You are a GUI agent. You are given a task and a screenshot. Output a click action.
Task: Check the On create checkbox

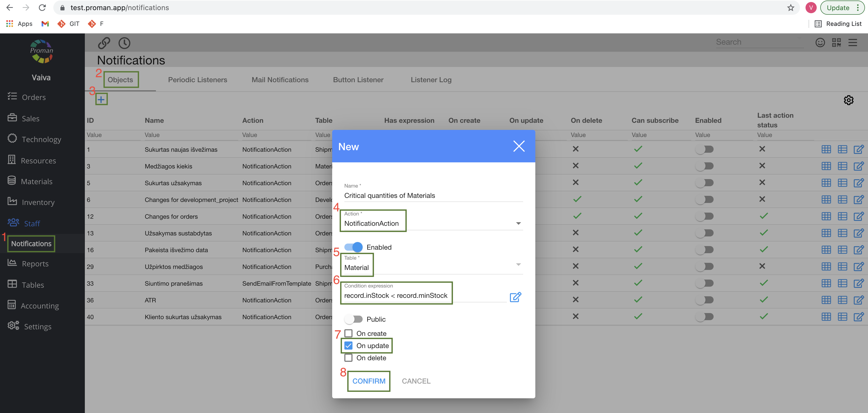348,333
